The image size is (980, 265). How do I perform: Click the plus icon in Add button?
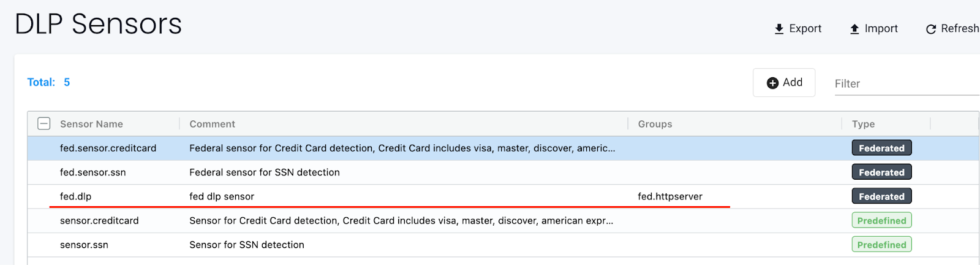point(773,83)
